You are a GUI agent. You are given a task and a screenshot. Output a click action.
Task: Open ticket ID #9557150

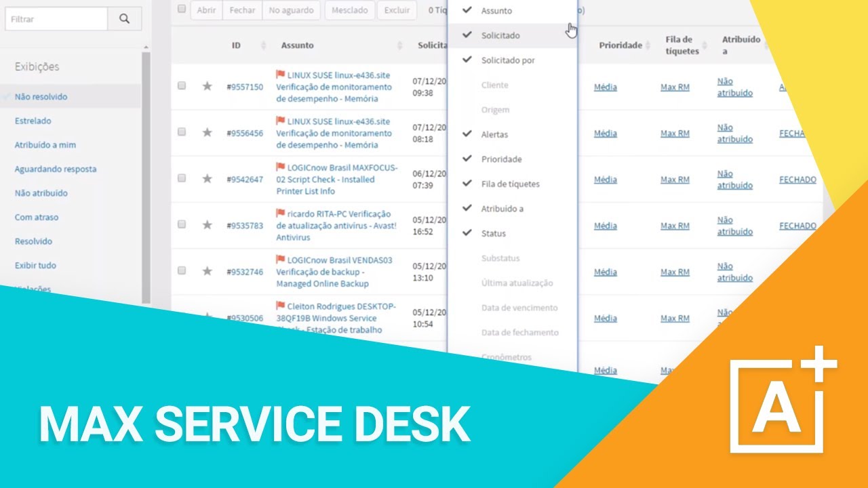pyautogui.click(x=245, y=87)
